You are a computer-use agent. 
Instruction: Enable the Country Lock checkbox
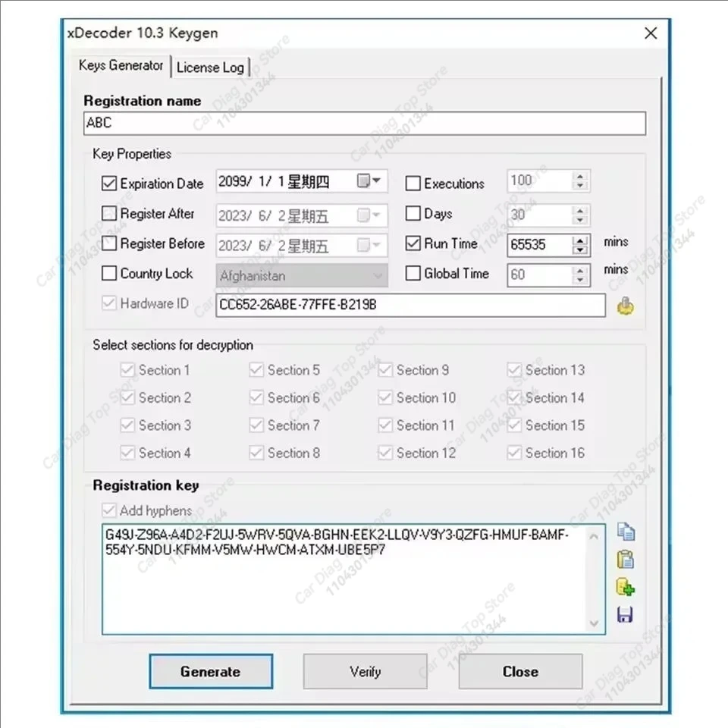[108, 273]
